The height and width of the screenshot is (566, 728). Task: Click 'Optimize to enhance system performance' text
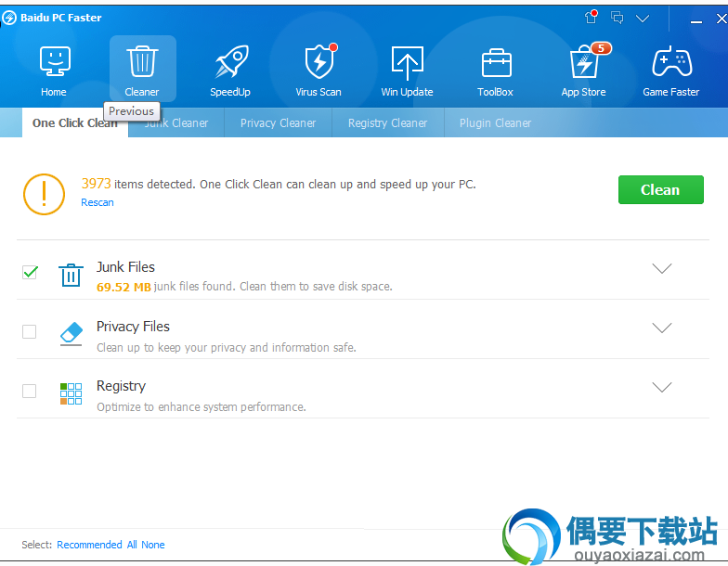pyautogui.click(x=201, y=406)
